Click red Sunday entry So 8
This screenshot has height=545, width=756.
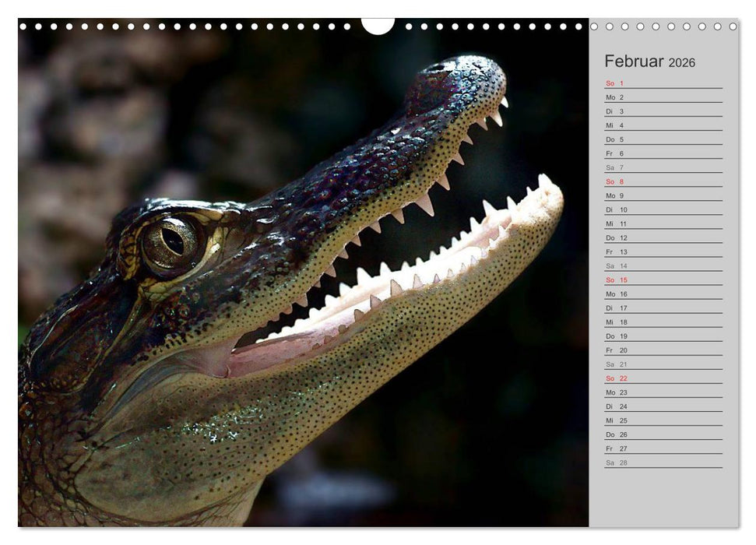pyautogui.click(x=663, y=181)
